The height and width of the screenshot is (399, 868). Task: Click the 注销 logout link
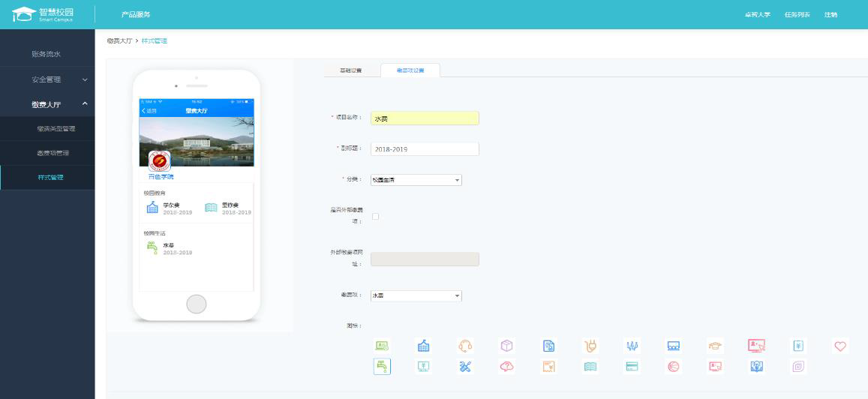pyautogui.click(x=830, y=15)
